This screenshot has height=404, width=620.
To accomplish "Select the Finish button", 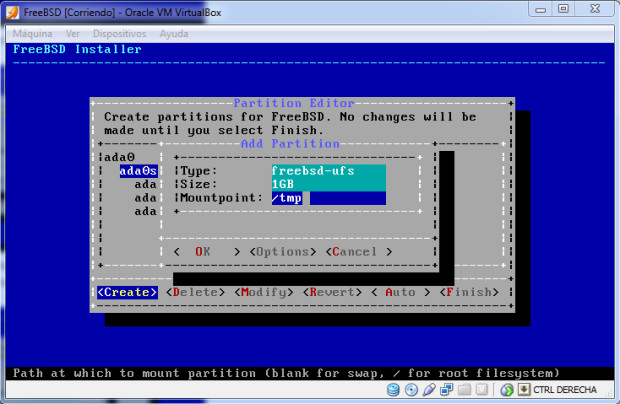I will point(469,293).
